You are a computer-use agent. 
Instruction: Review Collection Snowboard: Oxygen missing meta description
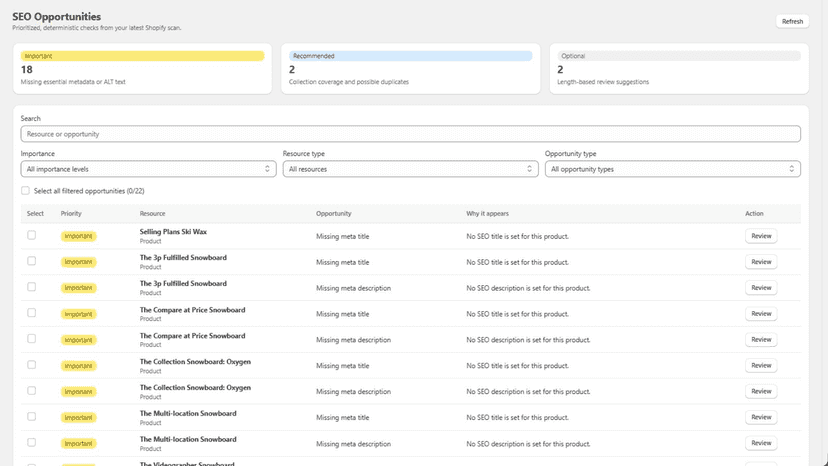click(x=761, y=392)
